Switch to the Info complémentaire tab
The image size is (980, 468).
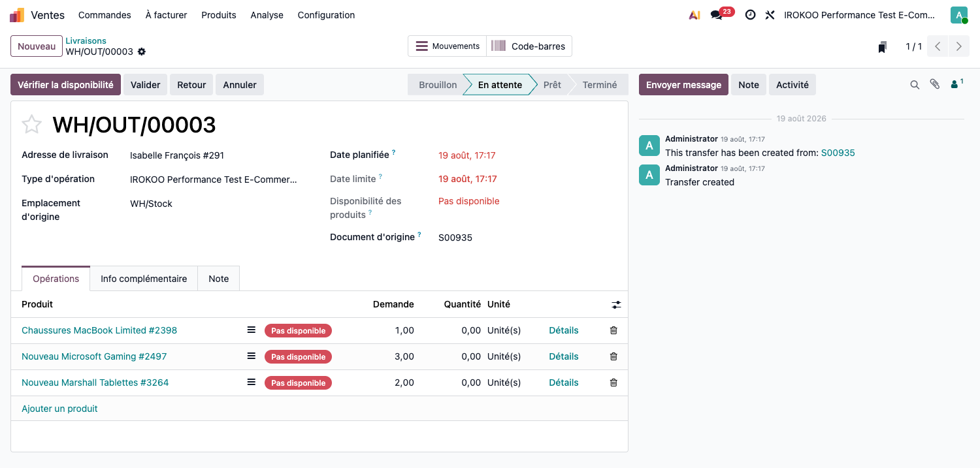144,278
